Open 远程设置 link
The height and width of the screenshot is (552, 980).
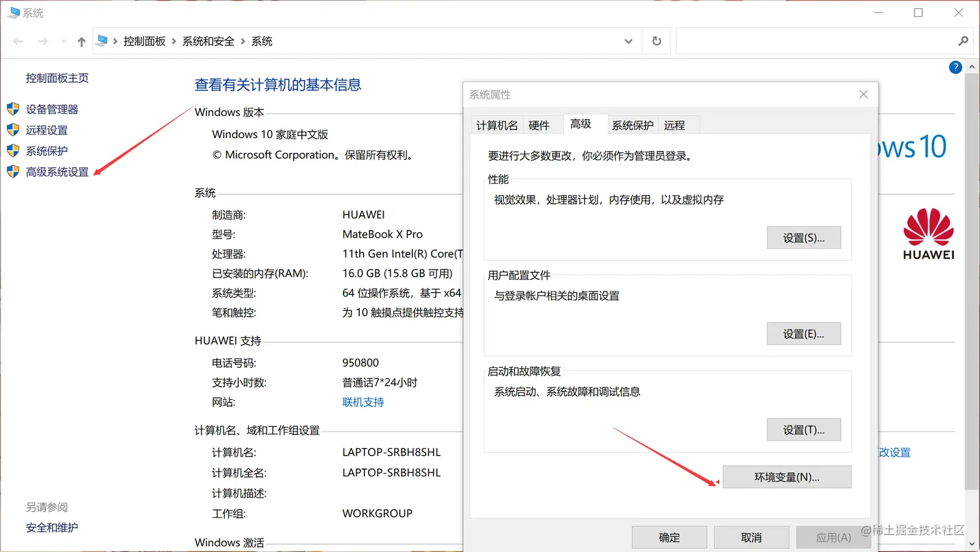pos(47,130)
